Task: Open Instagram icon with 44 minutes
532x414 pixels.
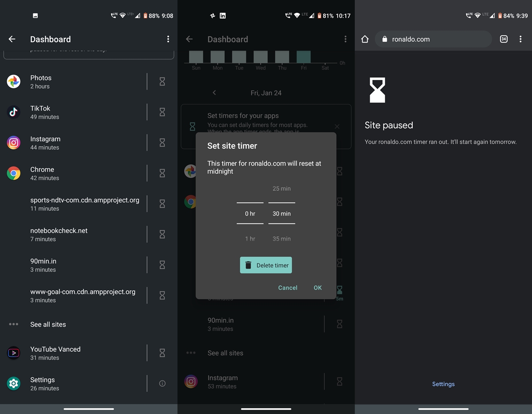Action: tap(14, 143)
